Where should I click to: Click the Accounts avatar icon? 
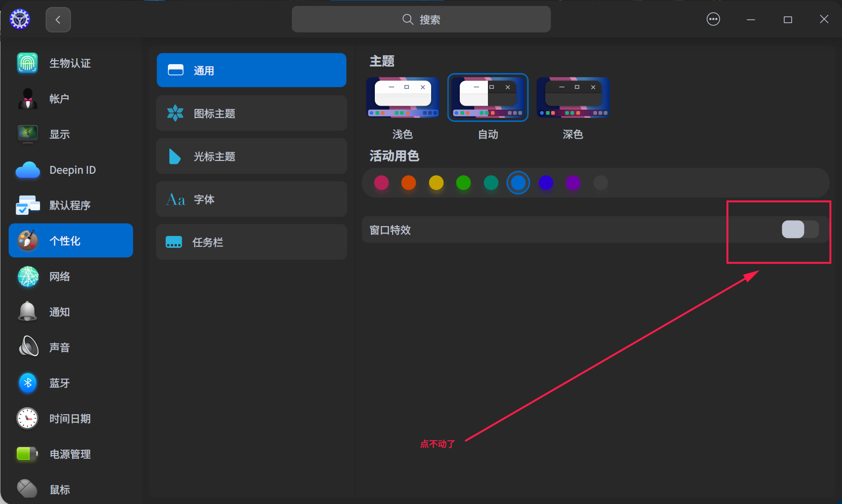pos(28,99)
